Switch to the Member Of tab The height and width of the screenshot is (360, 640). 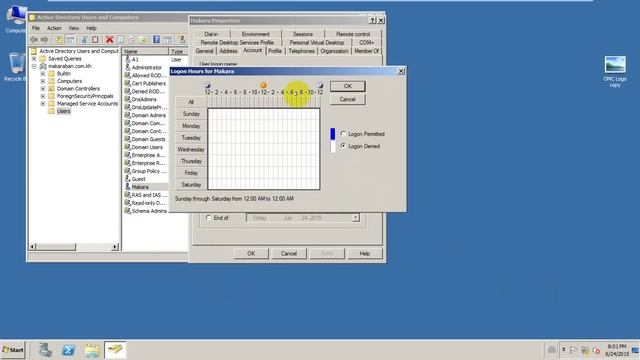pos(366,51)
